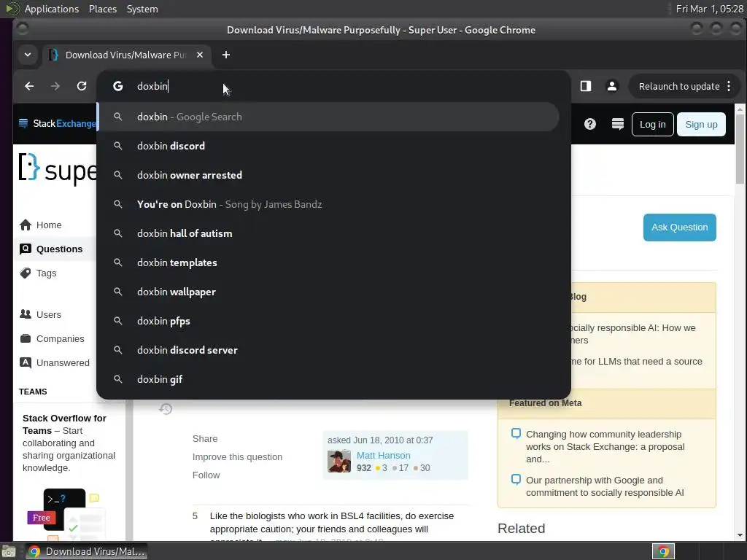Open the System menu

coord(142,9)
